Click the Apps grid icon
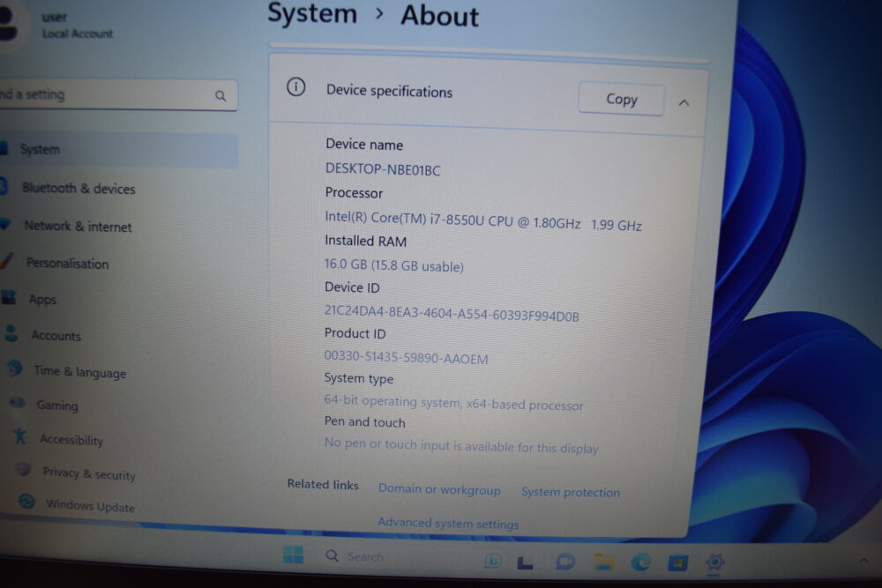Viewport: 882px width, 588px height. pyautogui.click(x=9, y=297)
